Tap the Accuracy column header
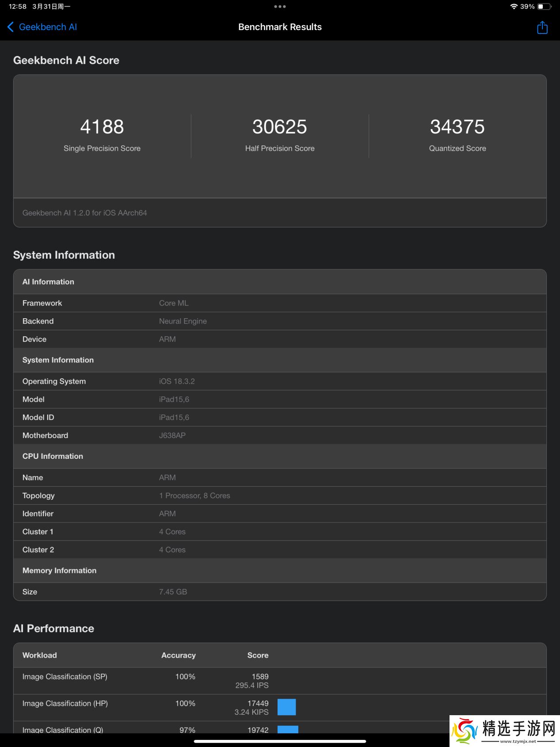 (178, 656)
